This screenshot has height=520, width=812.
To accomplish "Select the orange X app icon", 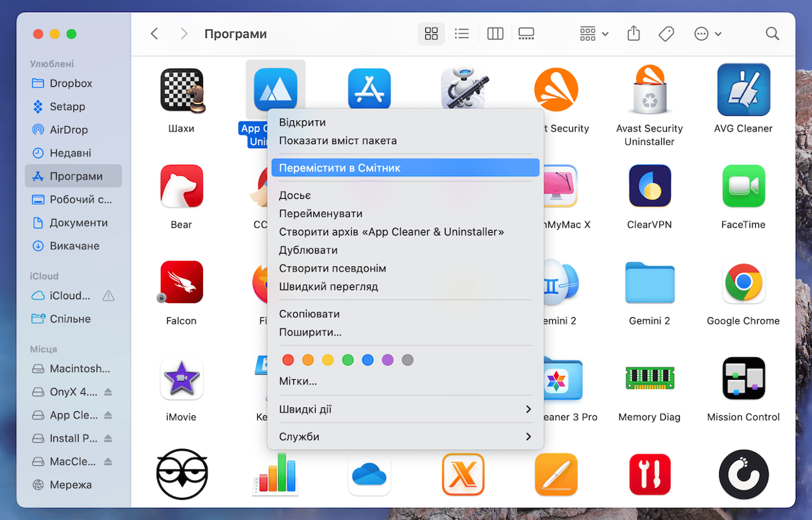I will click(463, 475).
